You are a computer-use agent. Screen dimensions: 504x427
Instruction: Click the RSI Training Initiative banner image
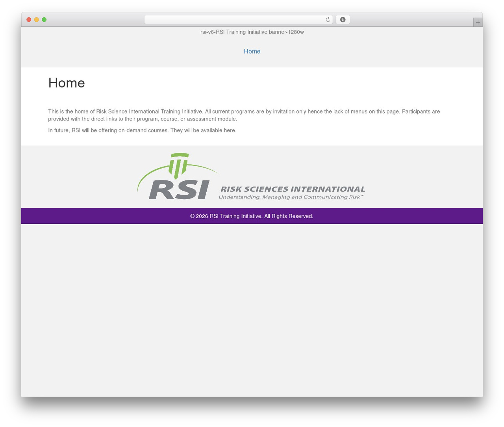[x=252, y=32]
